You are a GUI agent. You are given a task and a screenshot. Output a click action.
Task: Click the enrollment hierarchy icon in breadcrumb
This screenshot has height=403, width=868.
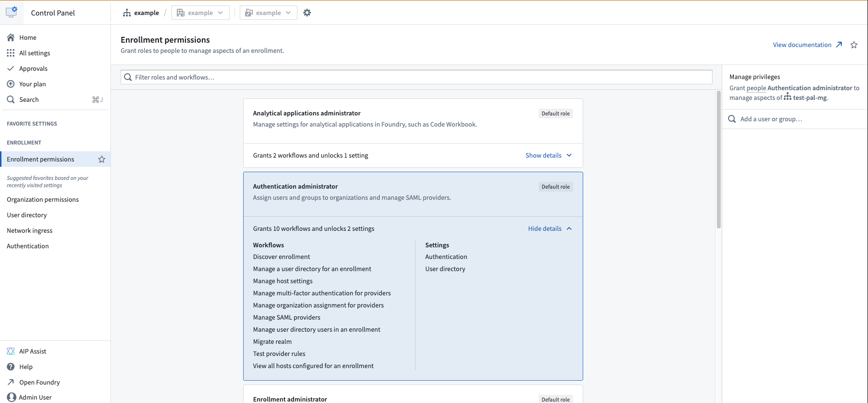point(127,13)
